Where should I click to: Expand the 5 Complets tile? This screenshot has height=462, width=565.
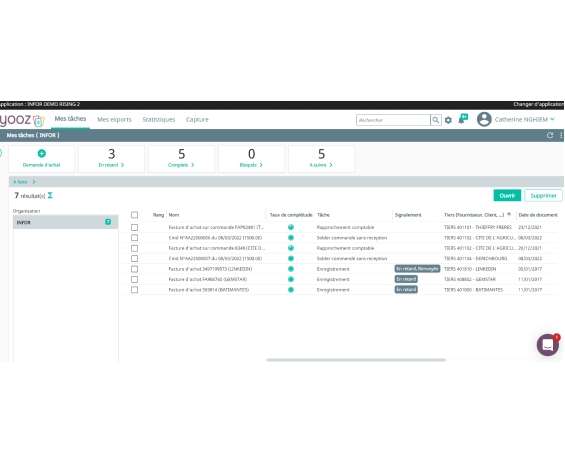(181, 158)
